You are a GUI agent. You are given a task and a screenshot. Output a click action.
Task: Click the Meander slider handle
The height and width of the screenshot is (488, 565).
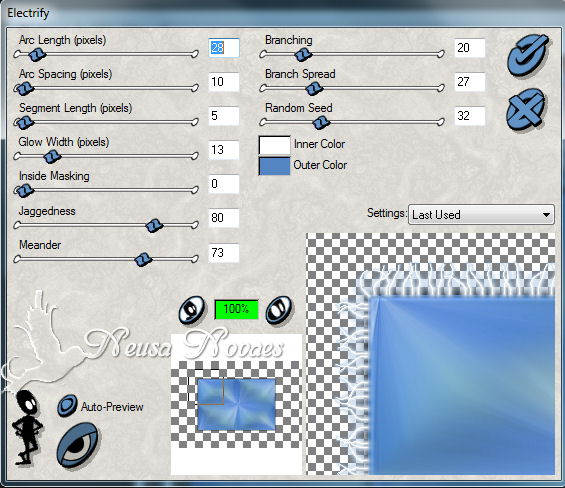(x=143, y=259)
